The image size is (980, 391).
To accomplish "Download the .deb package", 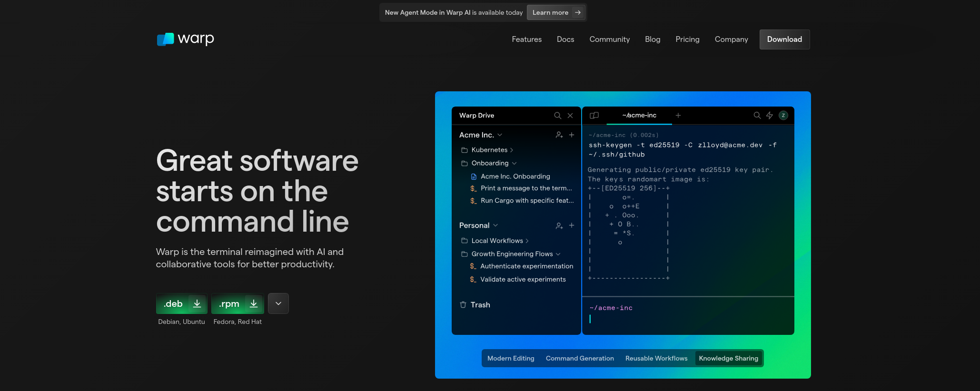I will pos(182,303).
